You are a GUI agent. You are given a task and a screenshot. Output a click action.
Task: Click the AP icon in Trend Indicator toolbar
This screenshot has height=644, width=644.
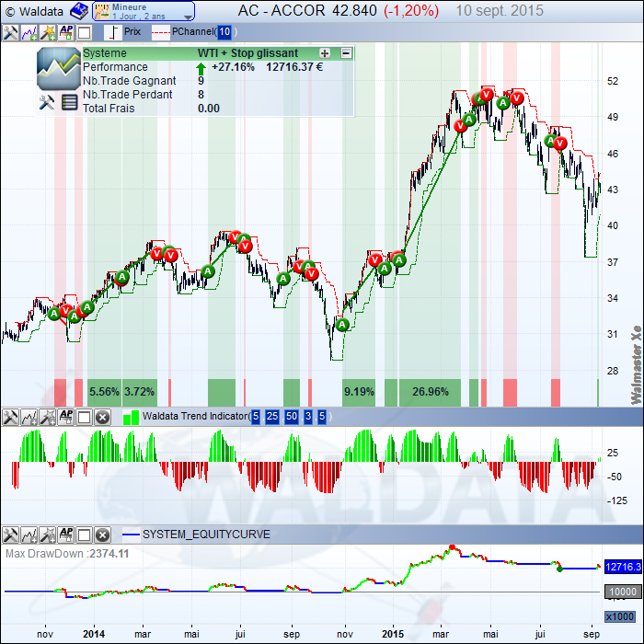[66, 418]
